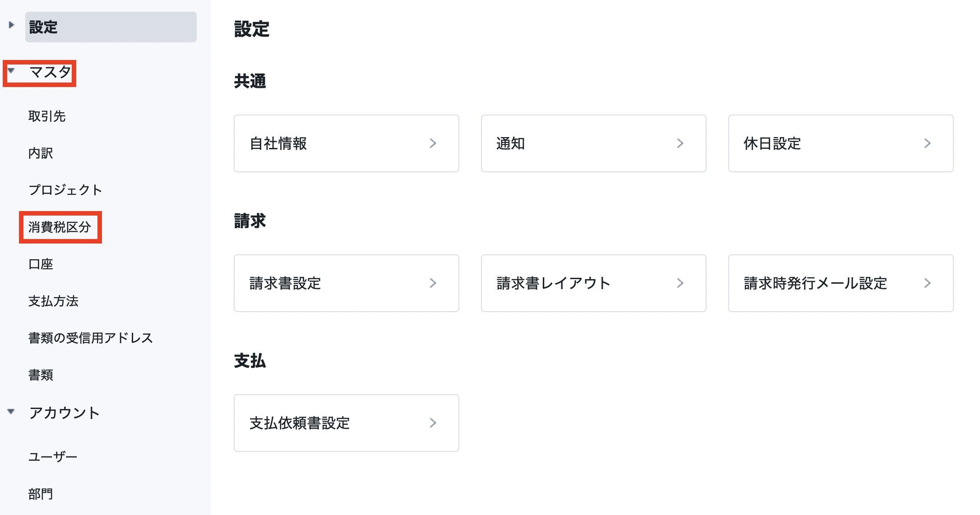This screenshot has width=980, height=515.
Task: Click the chevron arrow on 通知 card
Action: pyautogui.click(x=680, y=143)
